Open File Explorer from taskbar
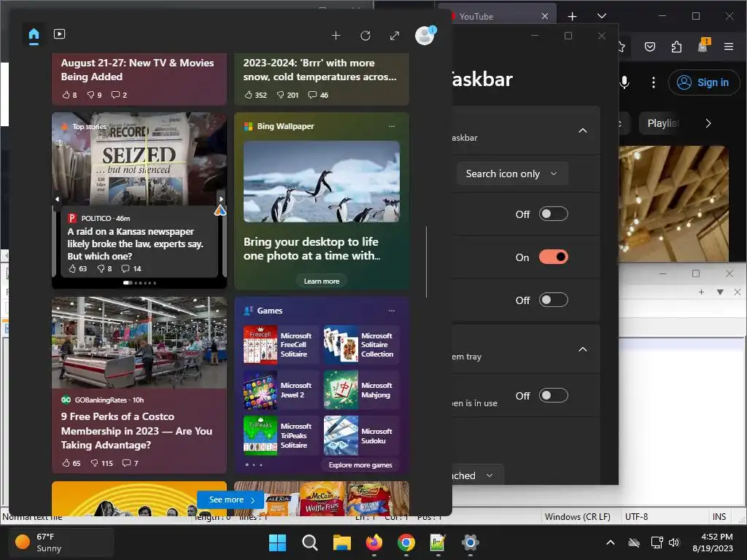Image resolution: width=747 pixels, height=560 pixels. pyautogui.click(x=341, y=542)
